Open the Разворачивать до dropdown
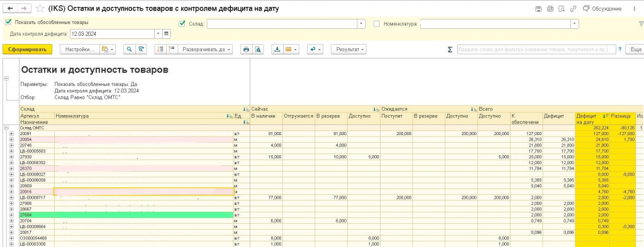Viewport: 644px width, 247px height. 206,49
